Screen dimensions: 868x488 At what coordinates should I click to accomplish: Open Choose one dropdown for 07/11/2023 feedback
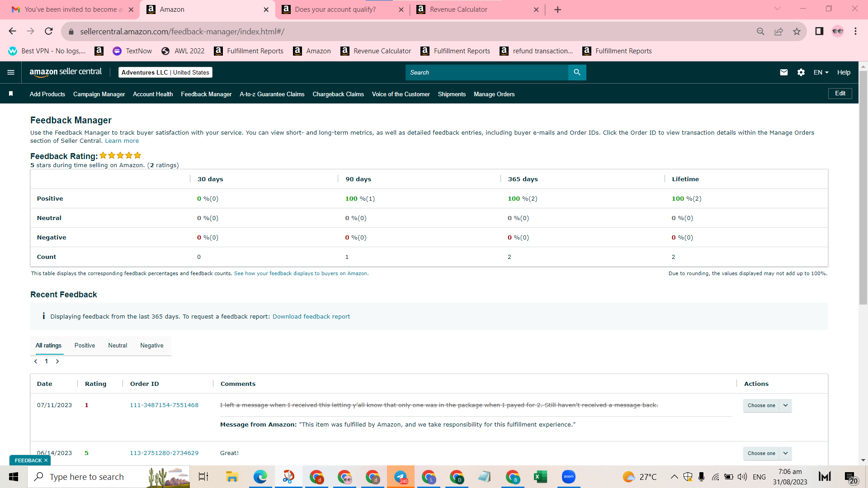[x=767, y=405]
